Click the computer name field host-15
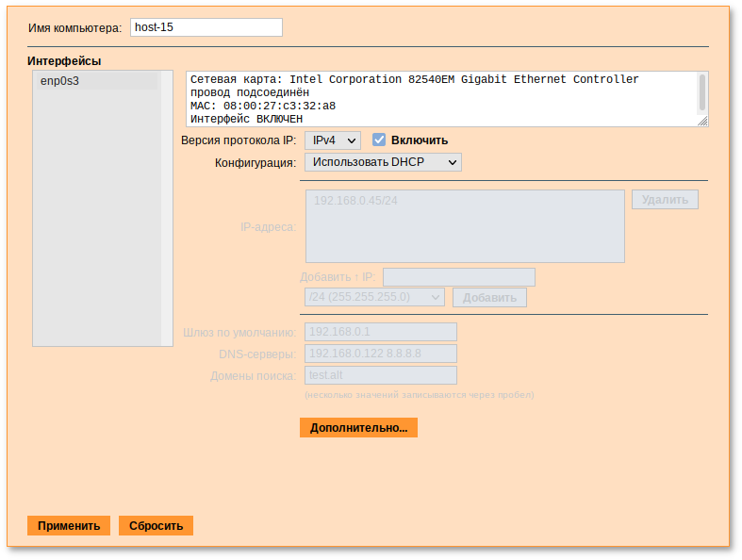This screenshot has height=560, width=742. point(206,27)
